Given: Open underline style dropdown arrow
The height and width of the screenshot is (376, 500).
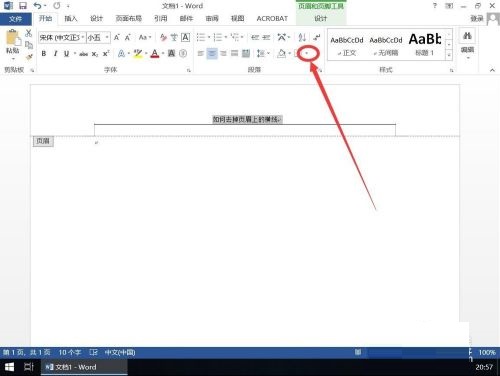Looking at the screenshot, I should tap(75, 54).
